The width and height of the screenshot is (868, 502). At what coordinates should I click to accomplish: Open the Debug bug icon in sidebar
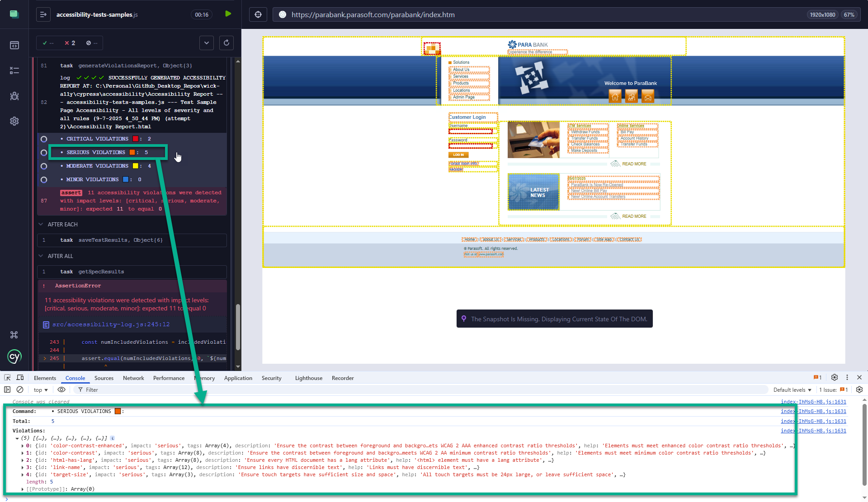14,96
